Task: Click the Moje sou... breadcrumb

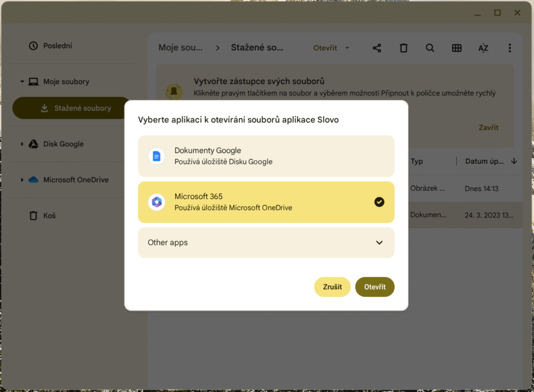Action: tap(180, 48)
